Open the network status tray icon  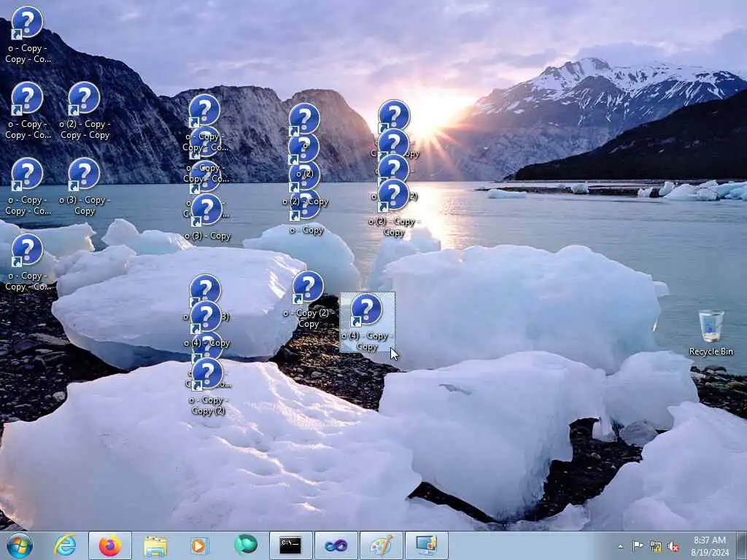656,547
